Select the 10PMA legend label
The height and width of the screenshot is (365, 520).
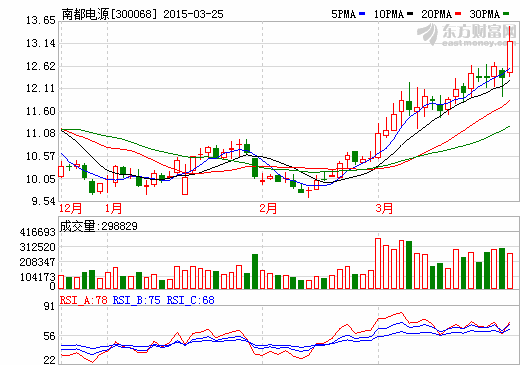pyautogui.click(x=389, y=14)
